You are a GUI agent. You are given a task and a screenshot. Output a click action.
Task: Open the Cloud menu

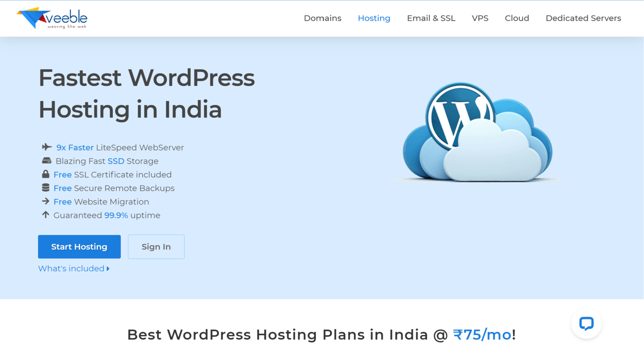coord(517,18)
